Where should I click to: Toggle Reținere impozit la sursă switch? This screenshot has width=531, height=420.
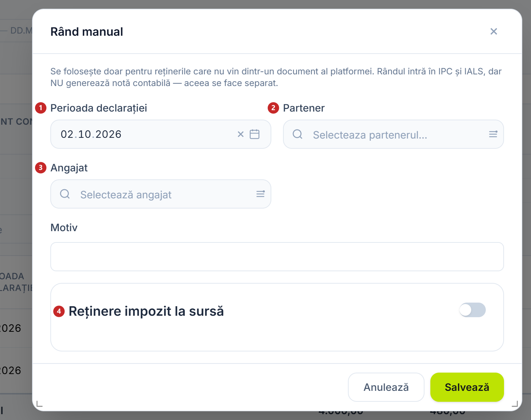(x=472, y=310)
